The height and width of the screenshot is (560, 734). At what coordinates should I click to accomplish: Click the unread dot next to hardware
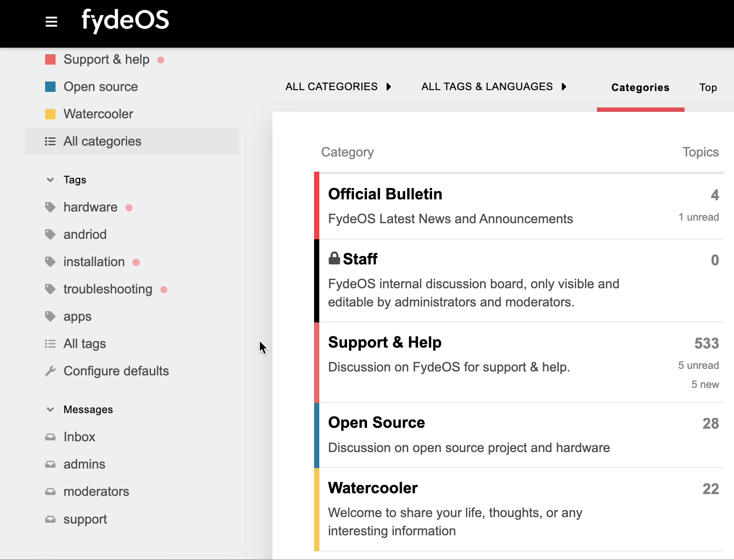click(129, 208)
